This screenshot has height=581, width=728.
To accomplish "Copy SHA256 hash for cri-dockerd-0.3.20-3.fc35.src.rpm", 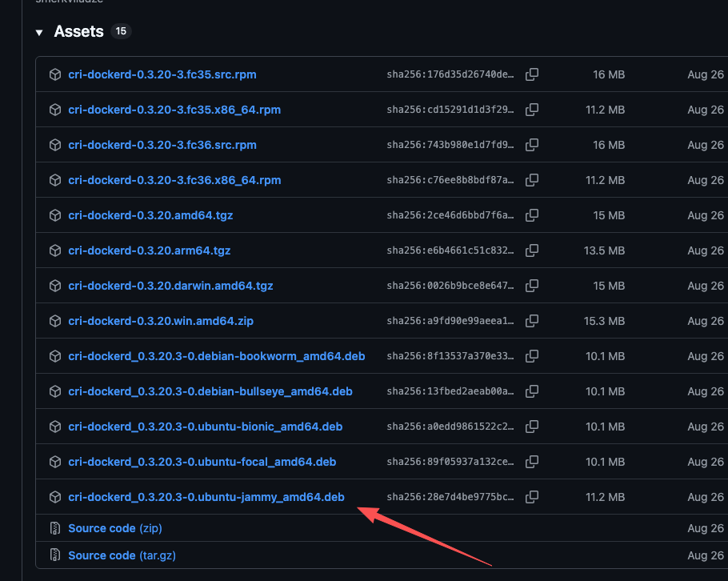I will click(x=532, y=74).
